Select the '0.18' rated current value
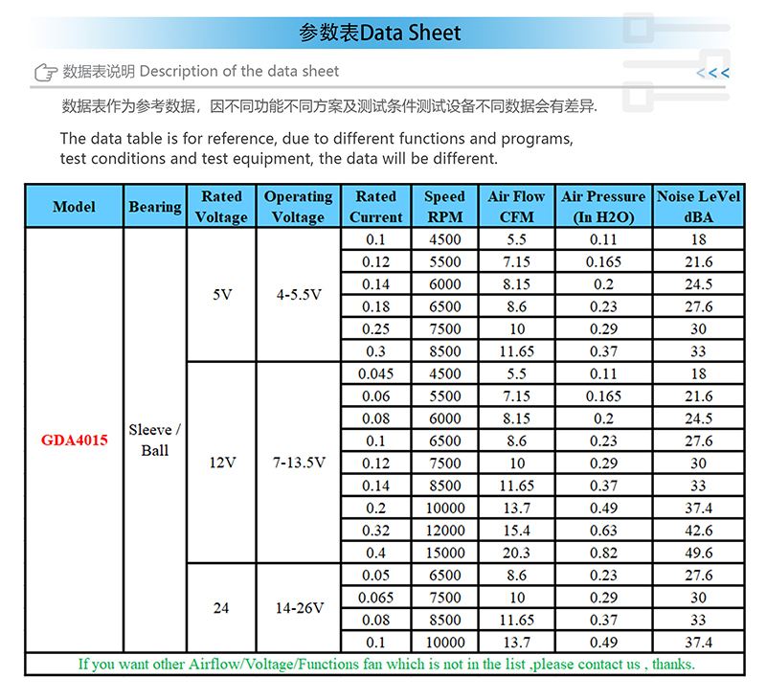The width and height of the screenshot is (766, 700). point(375,306)
